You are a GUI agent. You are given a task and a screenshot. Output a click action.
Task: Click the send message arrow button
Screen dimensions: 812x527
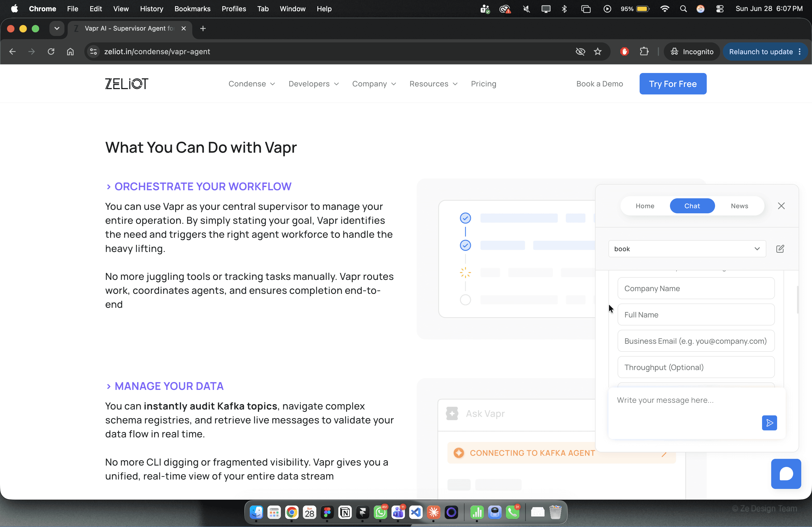tap(769, 423)
